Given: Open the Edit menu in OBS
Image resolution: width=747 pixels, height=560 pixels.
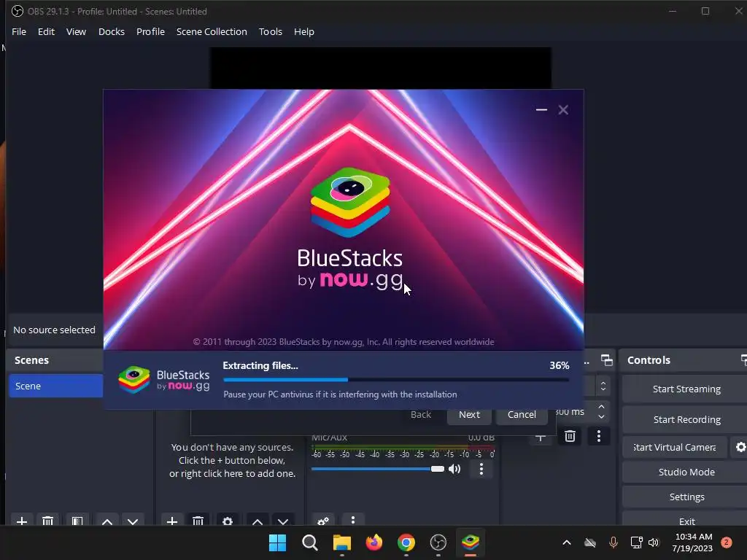Looking at the screenshot, I should [46, 31].
